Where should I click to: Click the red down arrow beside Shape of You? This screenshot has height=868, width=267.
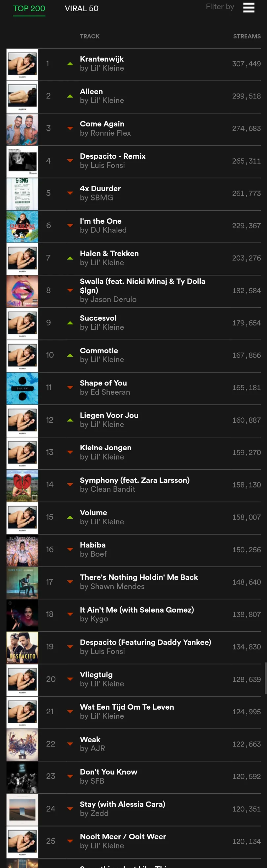pyautogui.click(x=70, y=387)
